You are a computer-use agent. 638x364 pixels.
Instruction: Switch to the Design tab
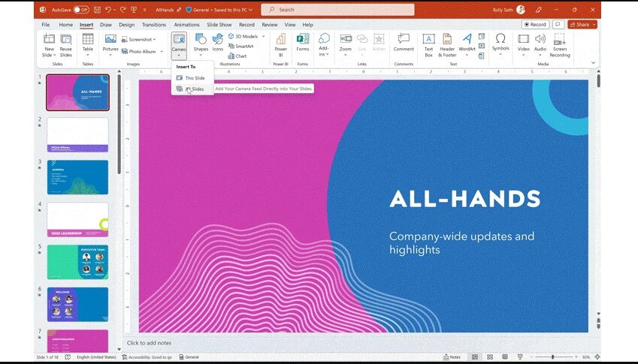[126, 25]
